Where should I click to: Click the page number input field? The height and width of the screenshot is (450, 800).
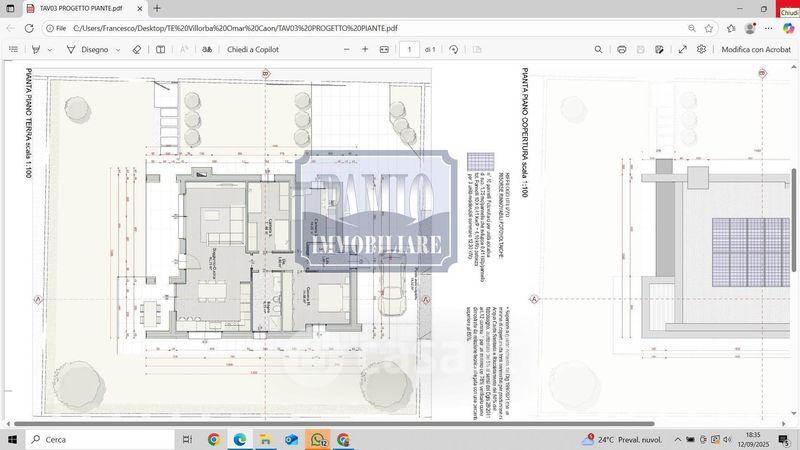pyautogui.click(x=409, y=49)
